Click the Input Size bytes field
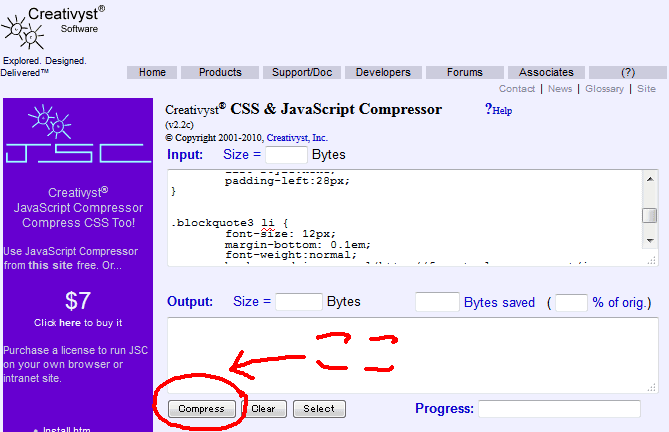This screenshot has height=432, width=669. (286, 155)
